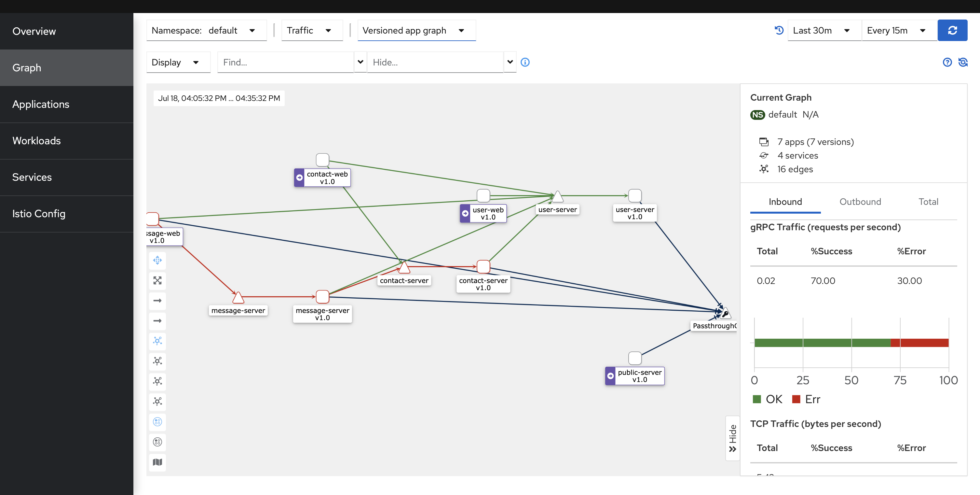Screen dimensions: 980x495
Task: Select the highlighted blue graph layout icon
Action: pos(157,341)
